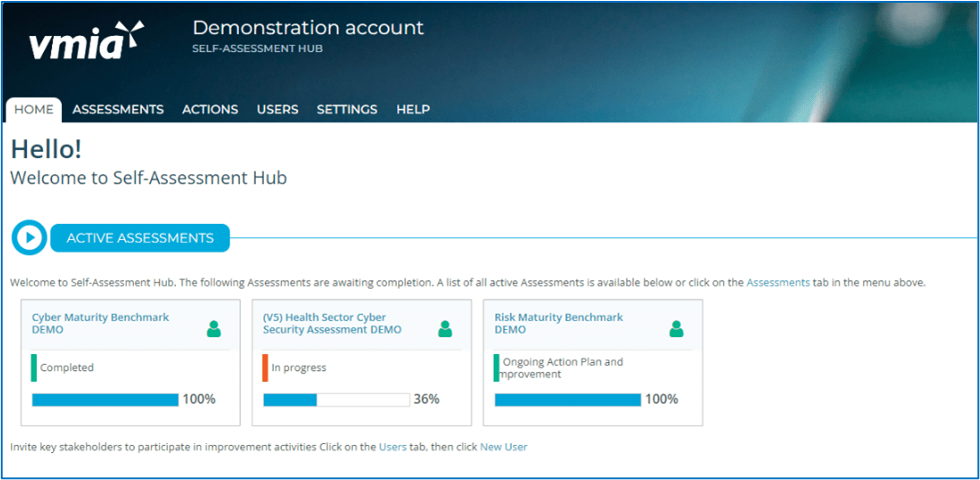
Task: Open the HELP tab
Action: click(x=413, y=110)
